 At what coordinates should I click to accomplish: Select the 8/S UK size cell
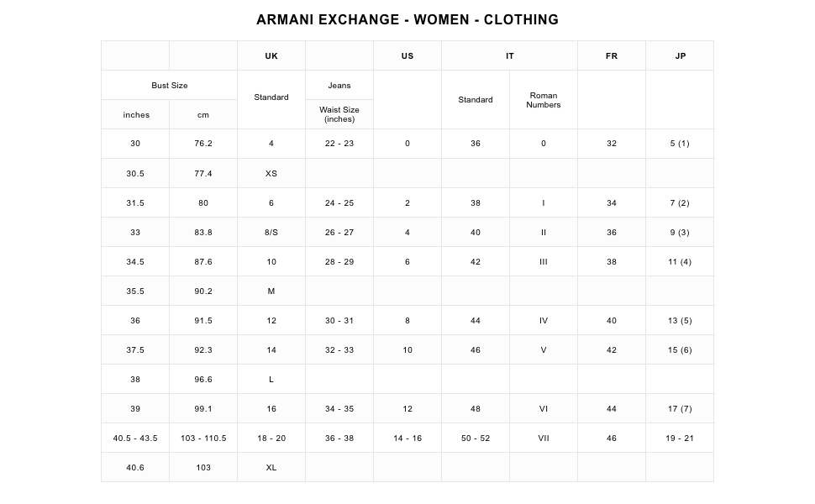[271, 232]
